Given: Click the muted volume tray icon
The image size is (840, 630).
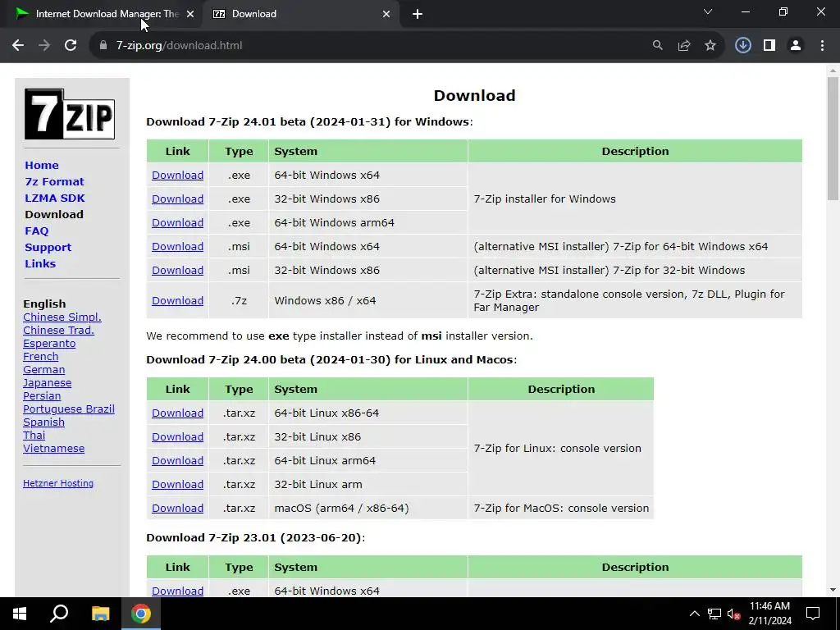Looking at the screenshot, I should 734,614.
